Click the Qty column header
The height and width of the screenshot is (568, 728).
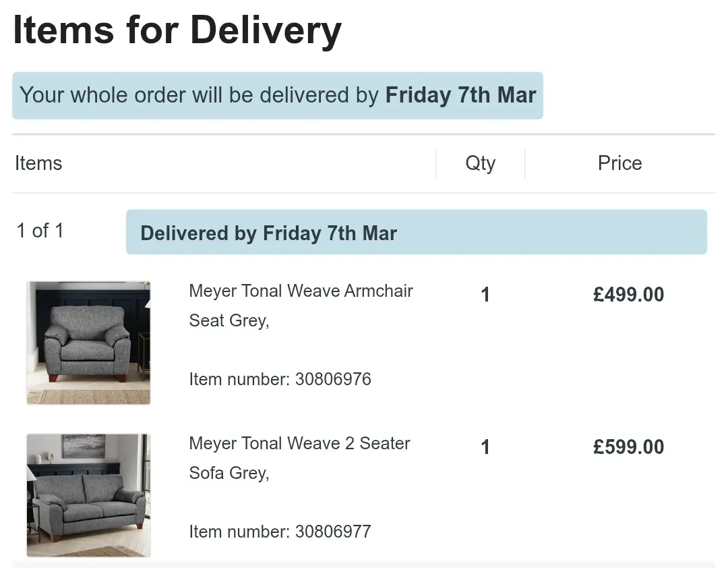pos(480,163)
